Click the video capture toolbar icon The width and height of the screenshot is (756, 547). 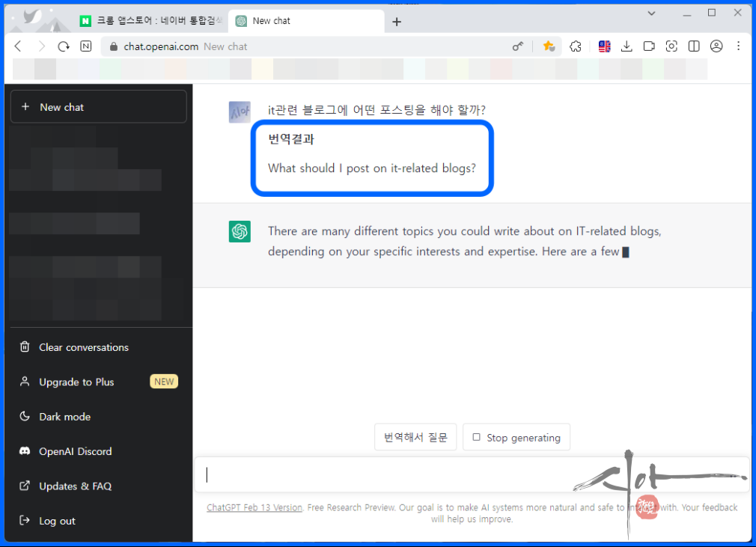click(x=649, y=46)
